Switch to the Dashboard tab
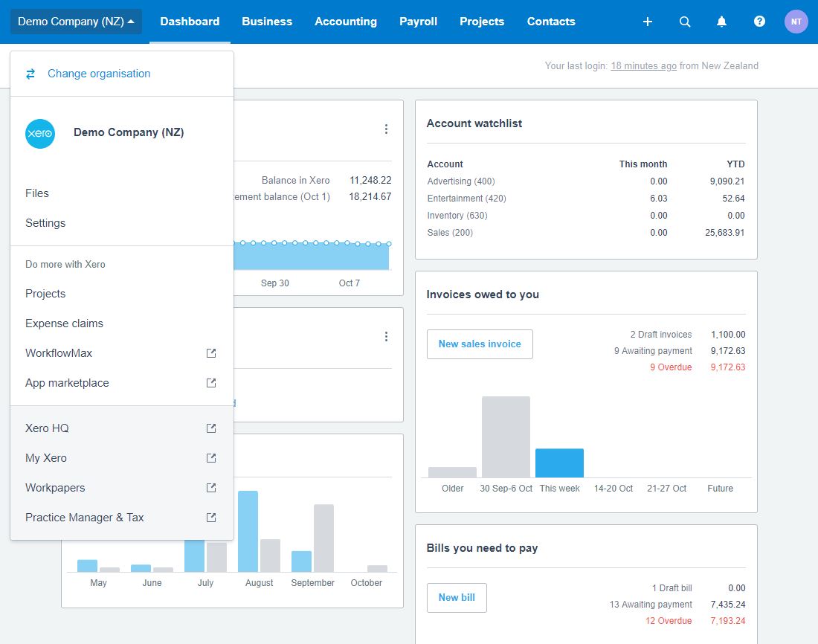Screen dimensions: 818x644 pos(190,22)
